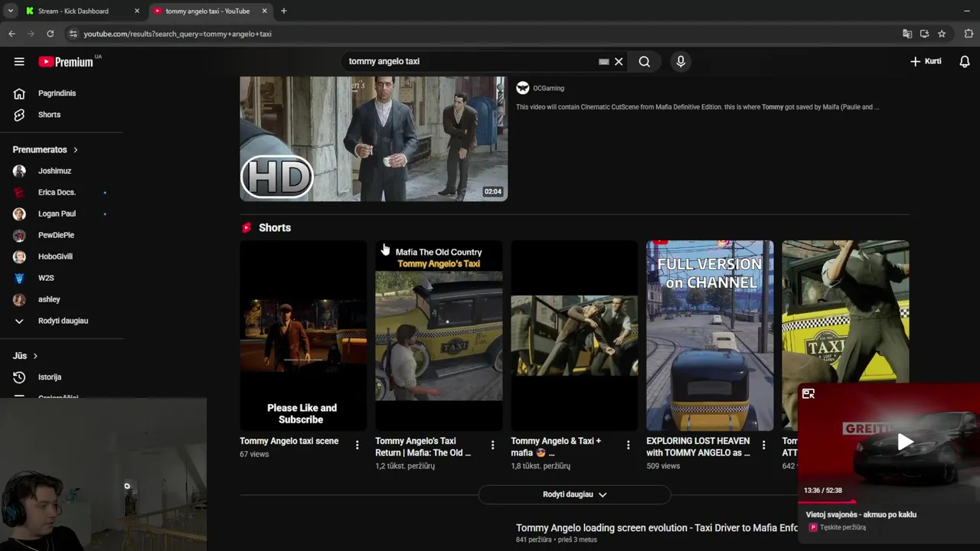The height and width of the screenshot is (551, 980).
Task: Open more options for Taxi + mafia short
Action: [x=628, y=445]
